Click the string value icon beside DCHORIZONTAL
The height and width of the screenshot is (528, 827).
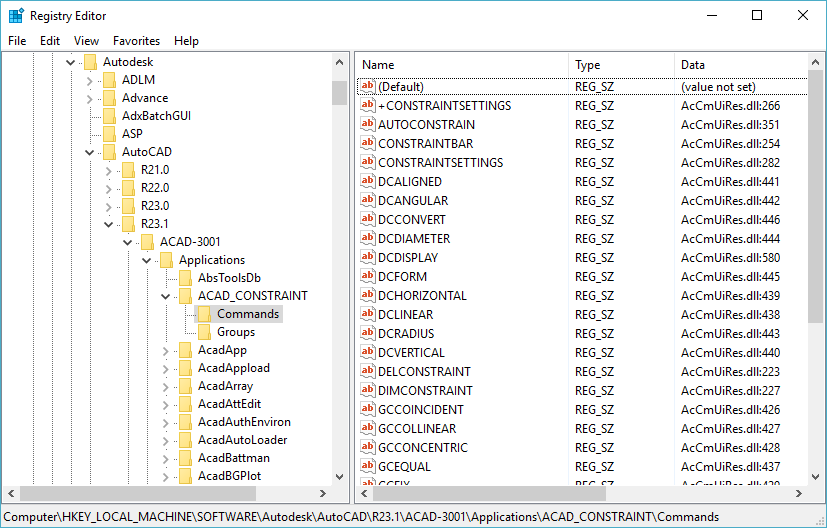point(368,295)
